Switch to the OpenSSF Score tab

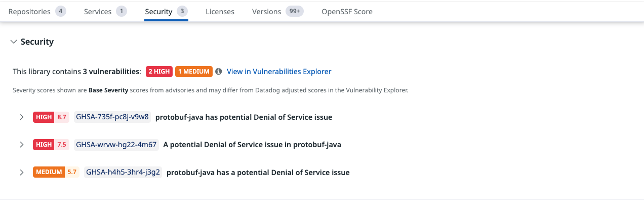347,12
